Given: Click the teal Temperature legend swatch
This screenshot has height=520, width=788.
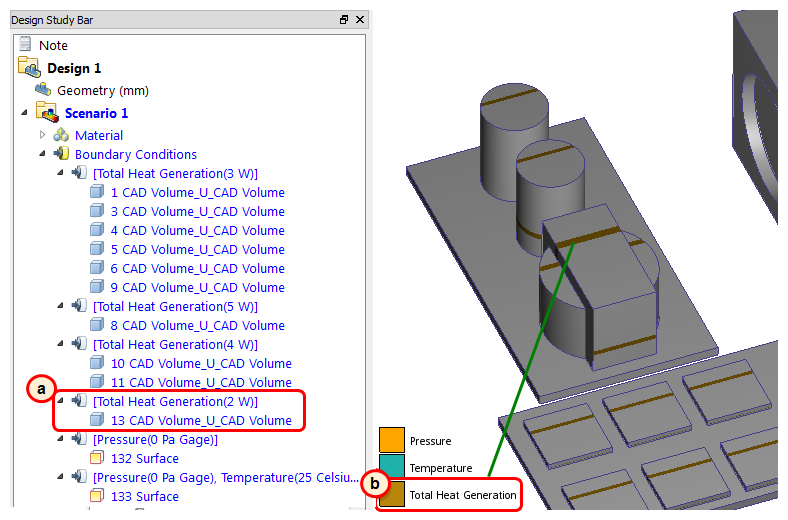Looking at the screenshot, I should coord(392,467).
